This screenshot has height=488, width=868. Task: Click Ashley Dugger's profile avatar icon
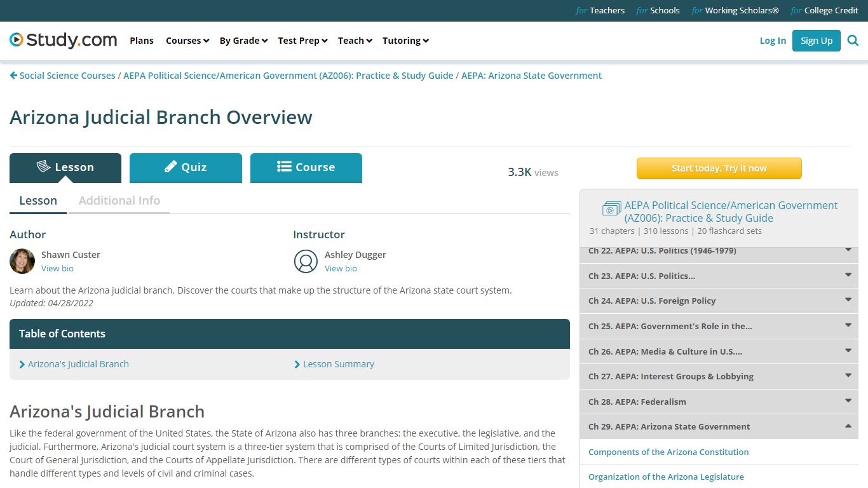[306, 261]
